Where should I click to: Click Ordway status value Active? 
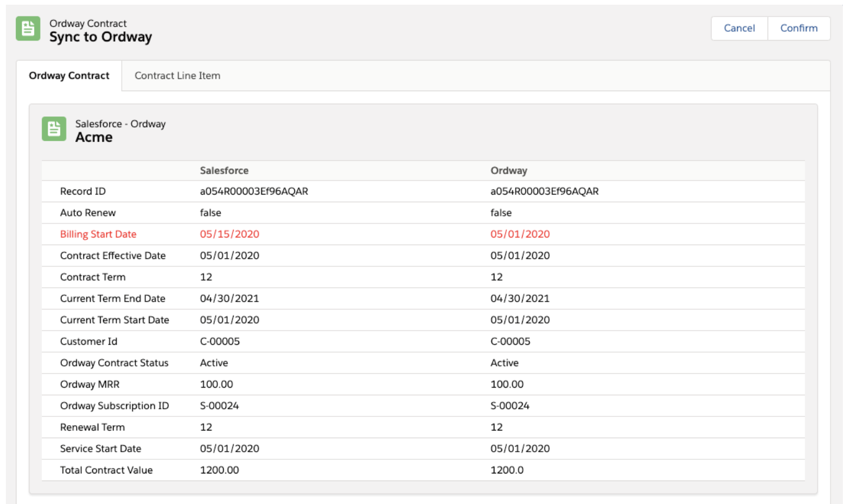(x=504, y=363)
